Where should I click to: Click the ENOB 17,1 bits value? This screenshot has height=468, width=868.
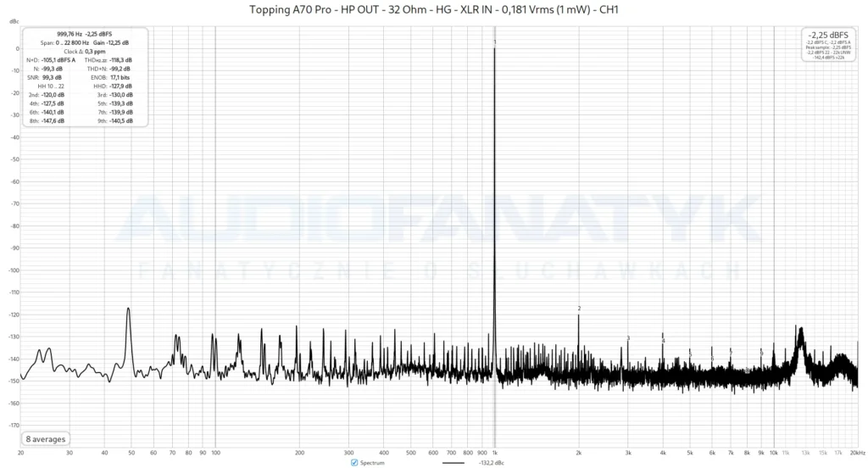point(120,77)
